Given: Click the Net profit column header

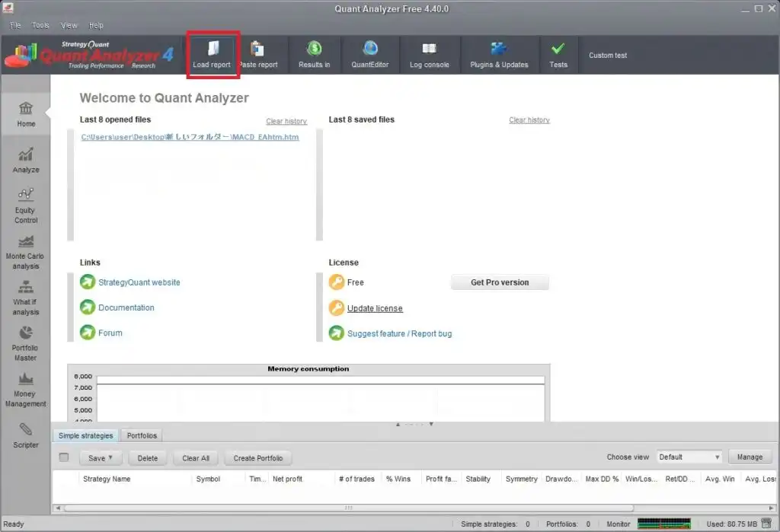Looking at the screenshot, I should click(288, 479).
